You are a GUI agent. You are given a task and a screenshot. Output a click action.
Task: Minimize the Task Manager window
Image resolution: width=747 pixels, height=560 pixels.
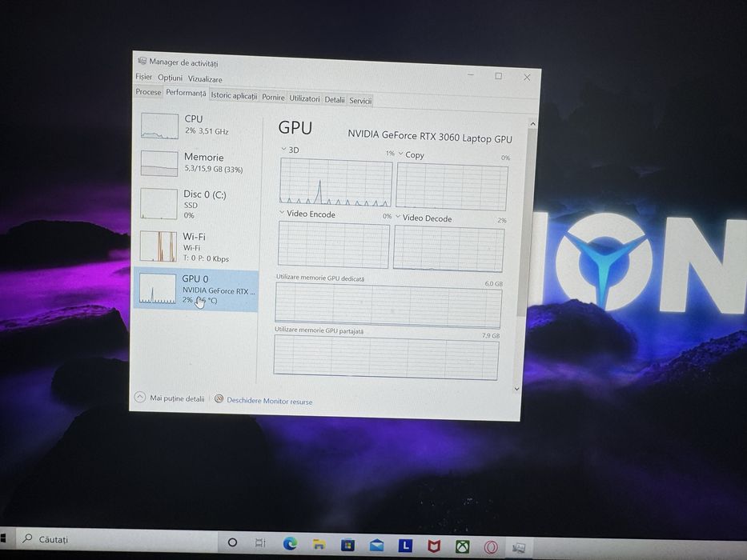click(471, 75)
